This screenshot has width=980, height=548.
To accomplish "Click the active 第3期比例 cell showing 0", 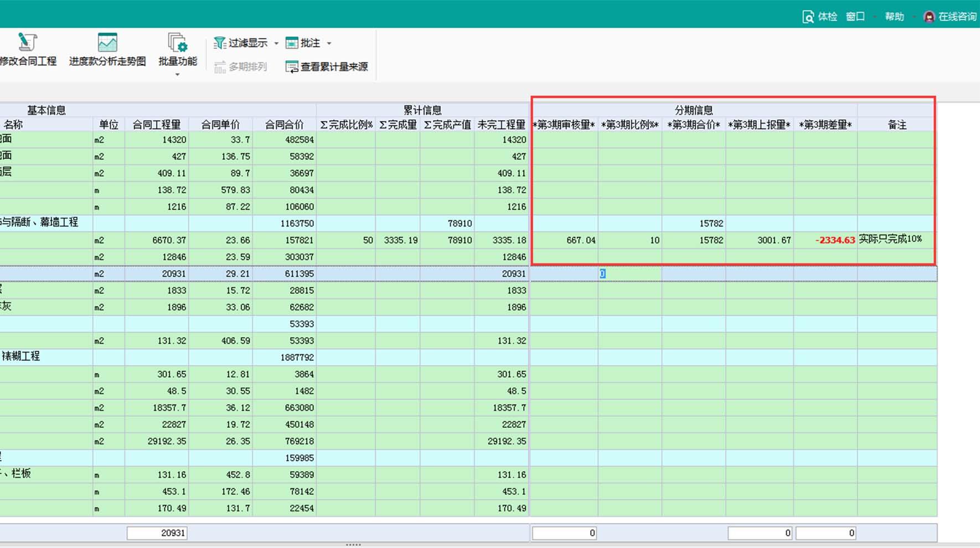I will [630, 273].
